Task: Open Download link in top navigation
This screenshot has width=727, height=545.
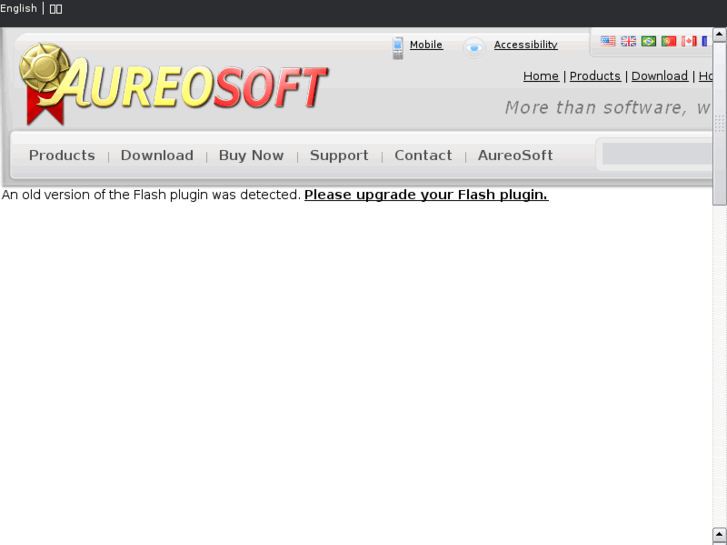Action: (659, 76)
